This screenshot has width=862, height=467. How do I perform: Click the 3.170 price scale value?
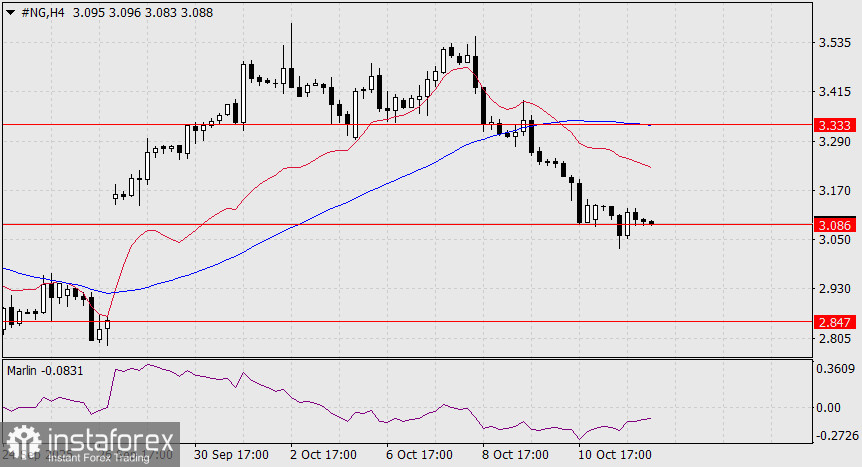click(835, 191)
